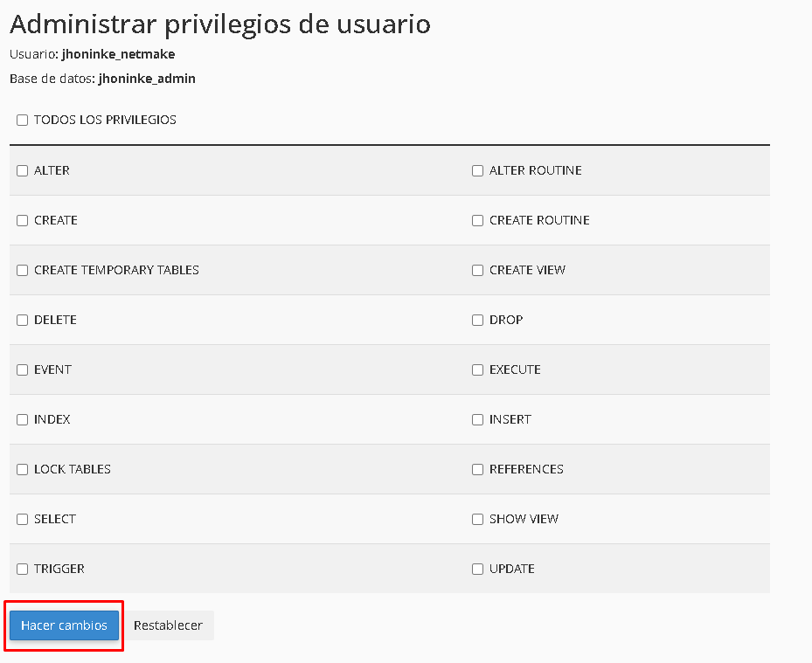Image resolution: width=812 pixels, height=663 pixels.
Task: Enable the EXECUTE privilege checkbox
Action: [477, 369]
